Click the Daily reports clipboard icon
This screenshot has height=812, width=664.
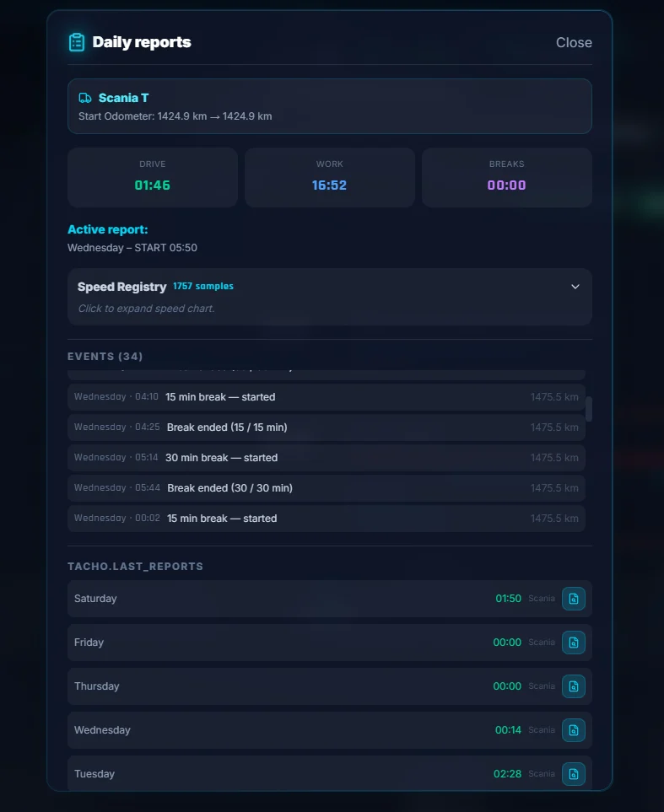pyautogui.click(x=77, y=42)
